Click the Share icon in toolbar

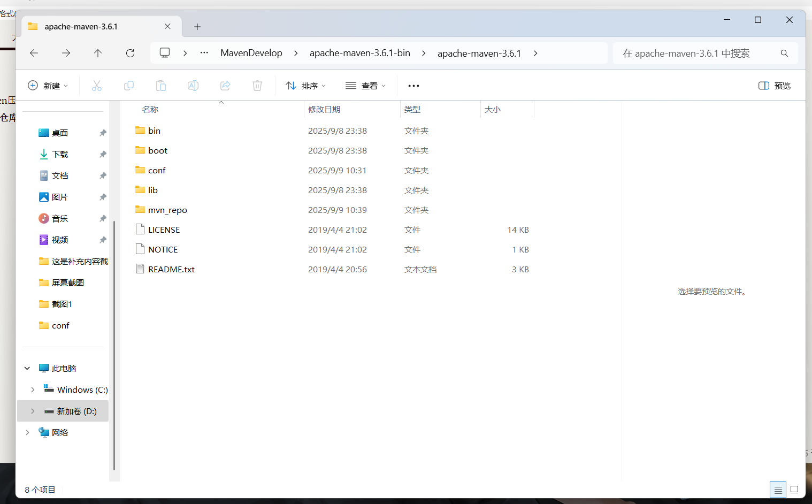coord(225,86)
